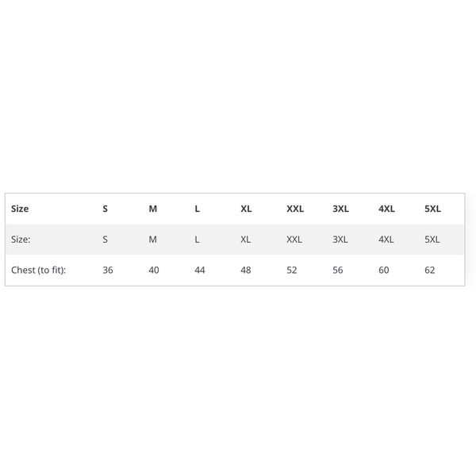This screenshot has width=476, height=476.
Task: Select the non-bold 4XL cell in gray row
Action: tap(386, 239)
